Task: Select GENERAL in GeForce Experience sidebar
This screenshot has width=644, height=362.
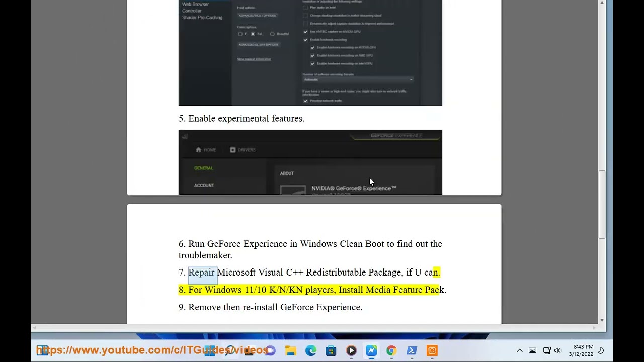Action: pos(204,168)
